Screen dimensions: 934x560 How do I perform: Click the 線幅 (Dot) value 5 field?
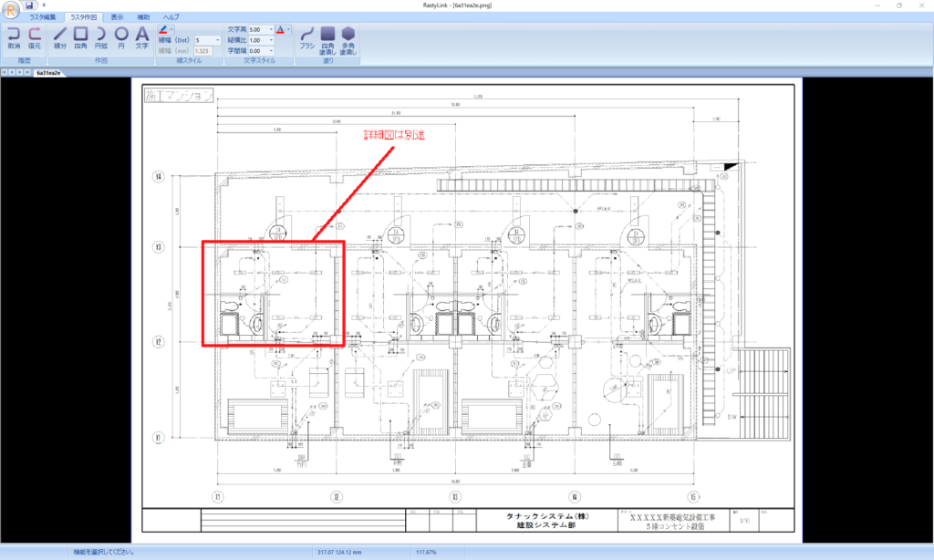204,40
